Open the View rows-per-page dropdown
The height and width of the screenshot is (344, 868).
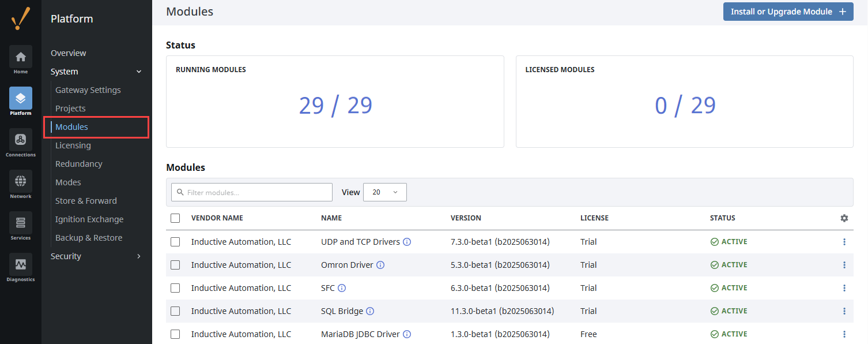pyautogui.click(x=384, y=192)
